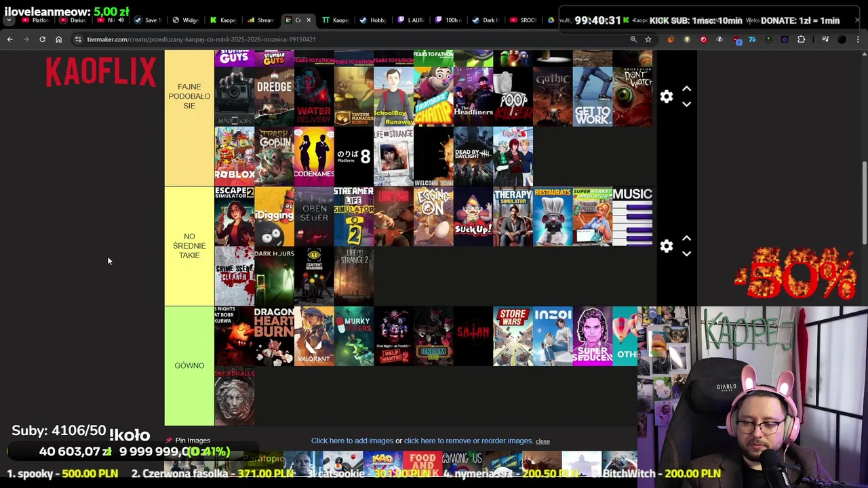
Task: Open site information icon in address bar
Action: pos(79,39)
